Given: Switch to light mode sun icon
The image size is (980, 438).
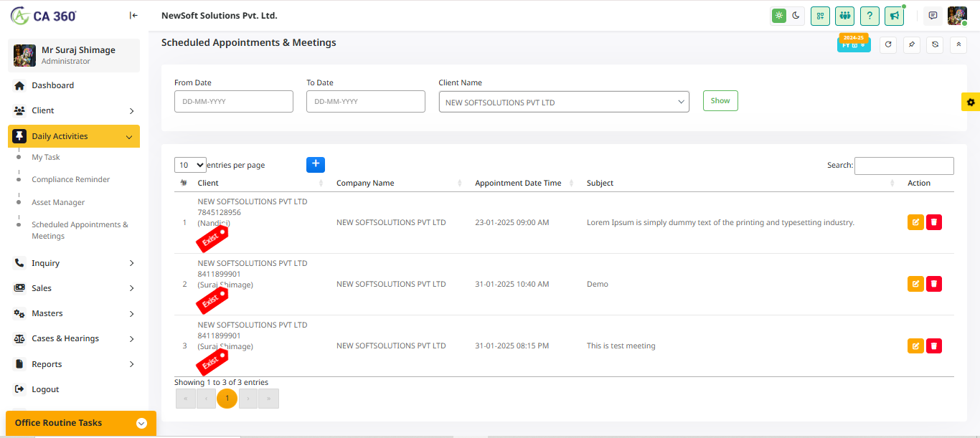Looking at the screenshot, I should pyautogui.click(x=779, y=16).
